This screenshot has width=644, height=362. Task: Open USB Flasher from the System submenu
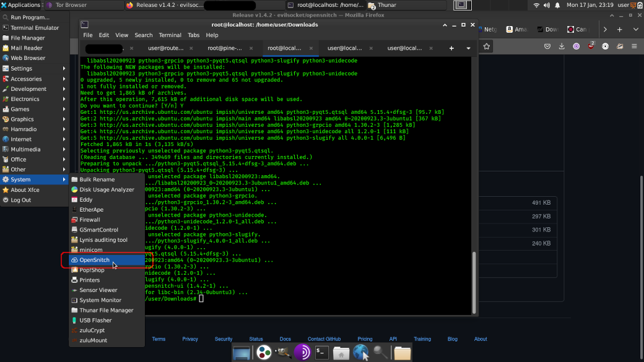click(107, 320)
